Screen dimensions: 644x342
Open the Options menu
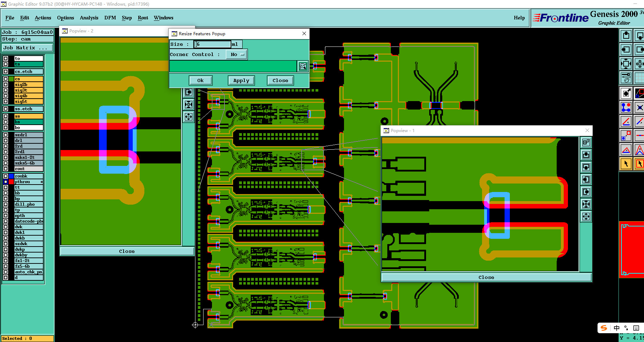[65, 18]
